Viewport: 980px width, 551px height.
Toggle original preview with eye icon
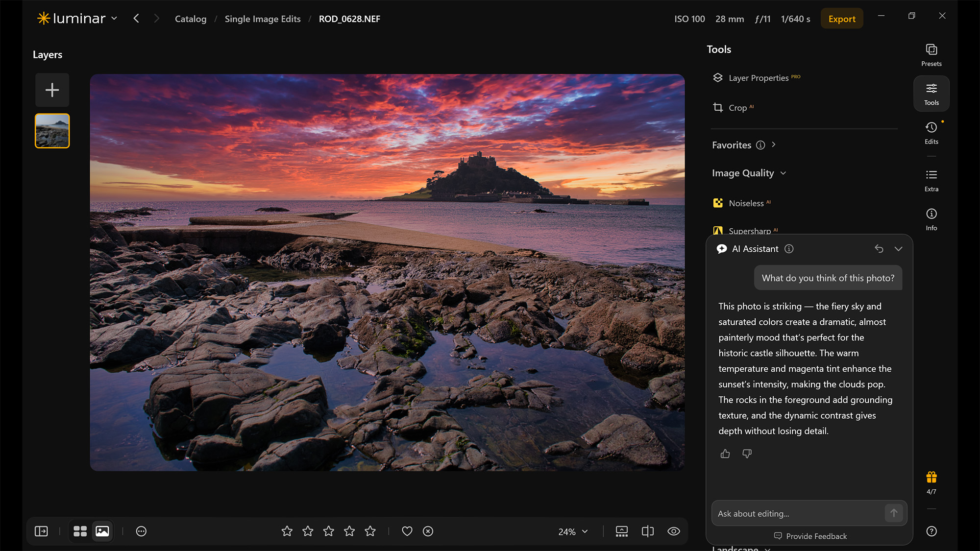(x=674, y=531)
